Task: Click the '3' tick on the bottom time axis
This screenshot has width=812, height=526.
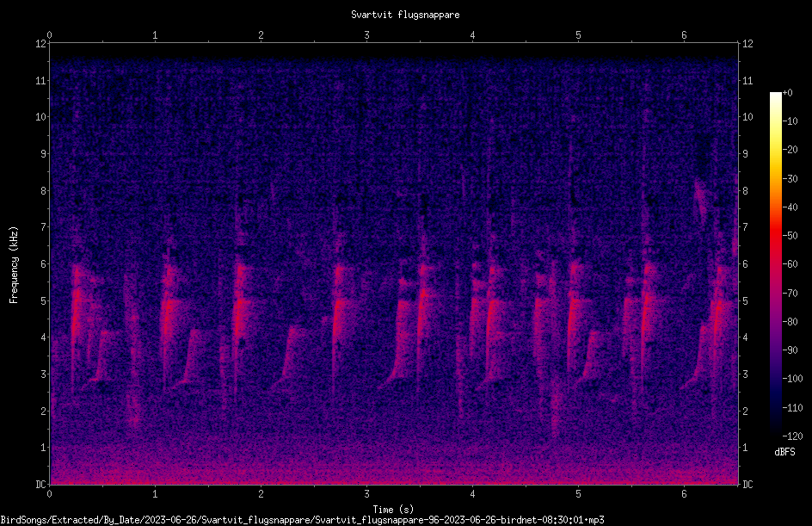Action: pos(366,494)
